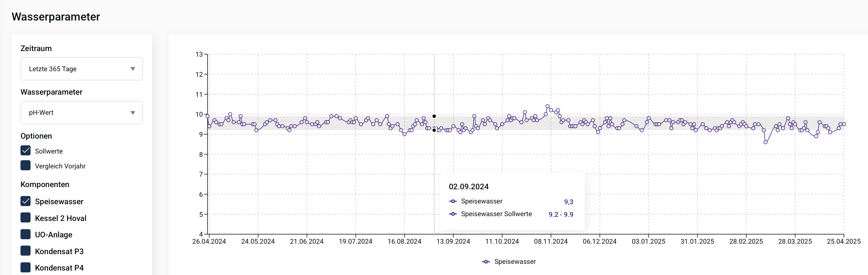
Task: Click the Kessel 2 Hoval label text
Action: (x=61, y=218)
